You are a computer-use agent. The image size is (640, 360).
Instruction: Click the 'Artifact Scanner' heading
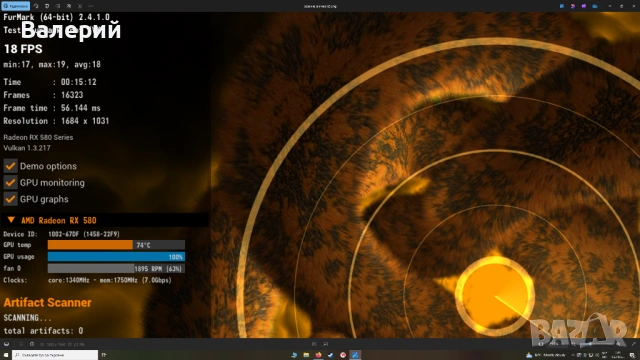point(47,302)
